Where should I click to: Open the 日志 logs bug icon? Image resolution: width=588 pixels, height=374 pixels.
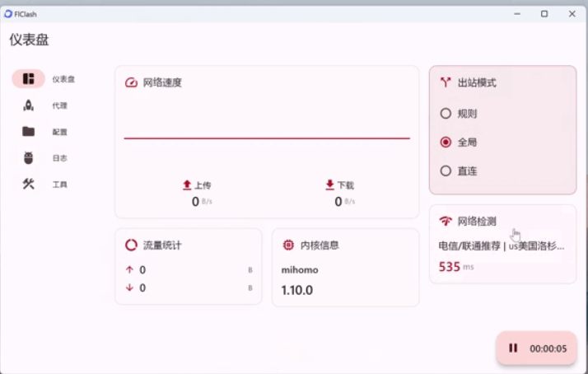pos(29,157)
